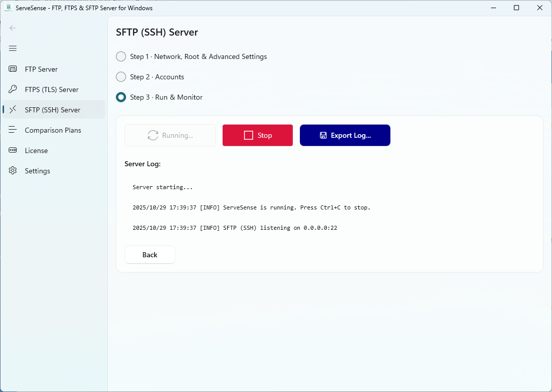
Task: Click the Comparison Plans list icon
Action: tap(13, 130)
